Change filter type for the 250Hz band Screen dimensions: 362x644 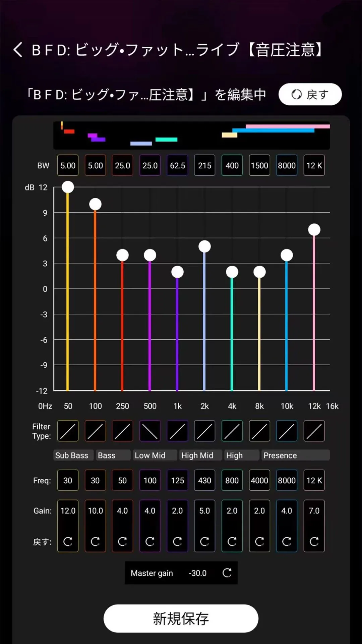tap(122, 431)
